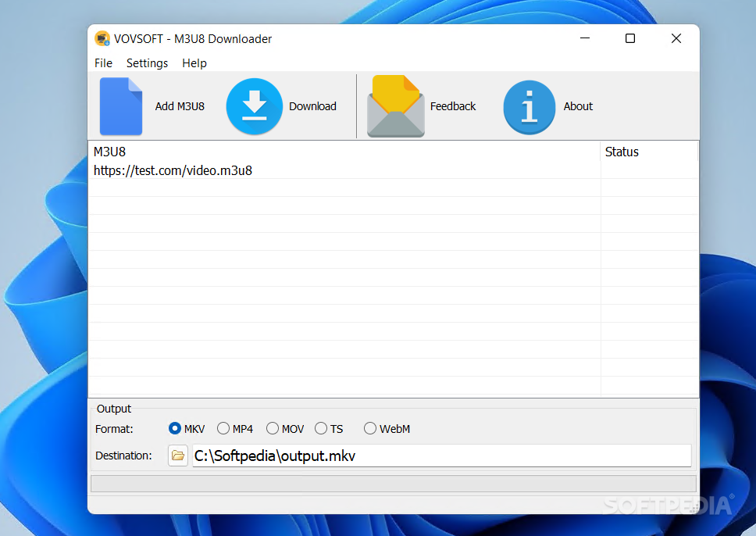Minimize the M3U8 Downloader window
The height and width of the screenshot is (536, 756).
pos(585,38)
